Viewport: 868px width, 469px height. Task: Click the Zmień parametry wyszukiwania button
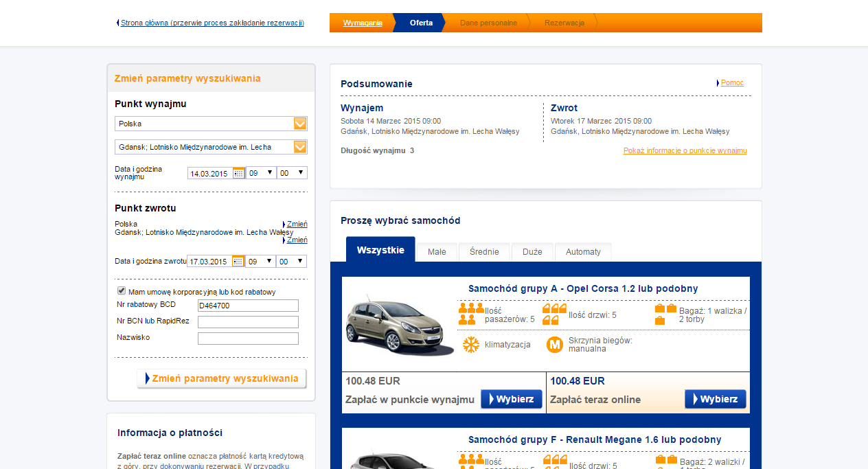(222, 378)
